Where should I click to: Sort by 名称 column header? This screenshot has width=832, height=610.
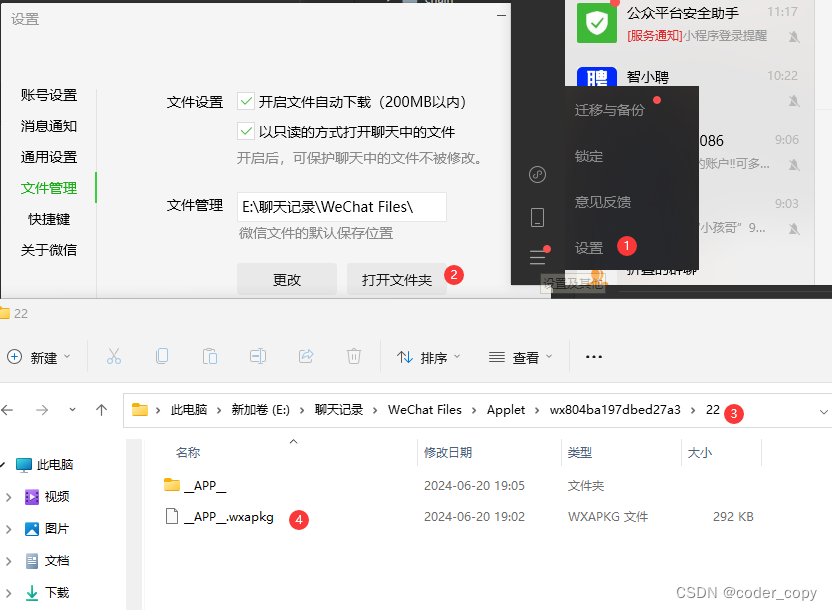click(x=188, y=452)
